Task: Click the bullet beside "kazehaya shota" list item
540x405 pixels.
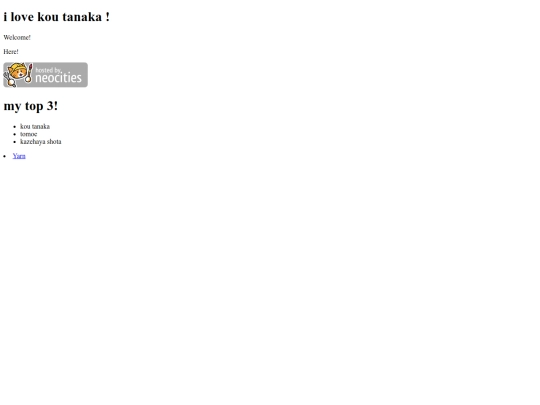Action: coord(15,142)
